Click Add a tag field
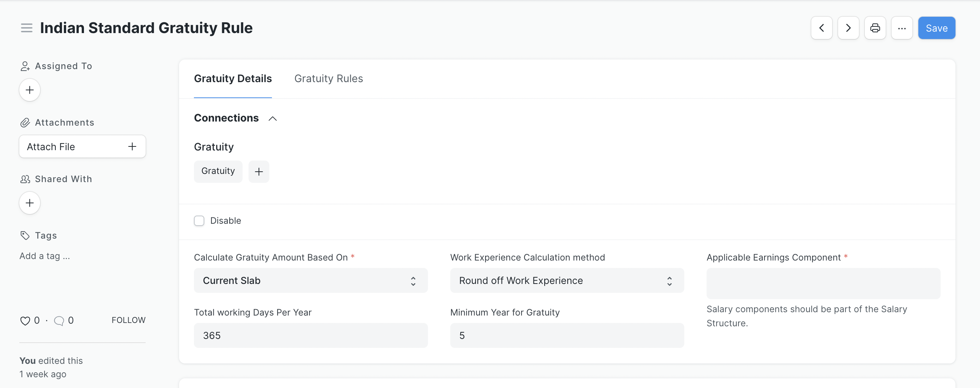Image resolution: width=980 pixels, height=388 pixels. pyautogui.click(x=45, y=256)
